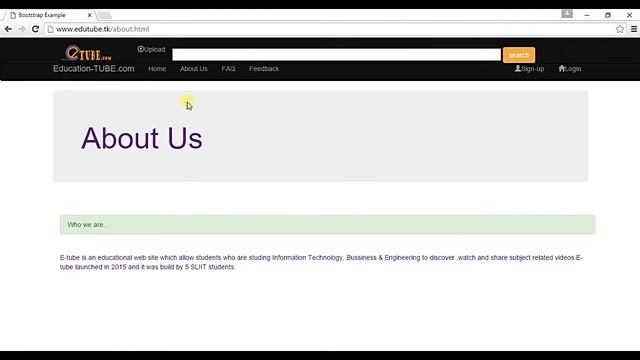
Task: Click the address bar URL
Action: click(102, 29)
